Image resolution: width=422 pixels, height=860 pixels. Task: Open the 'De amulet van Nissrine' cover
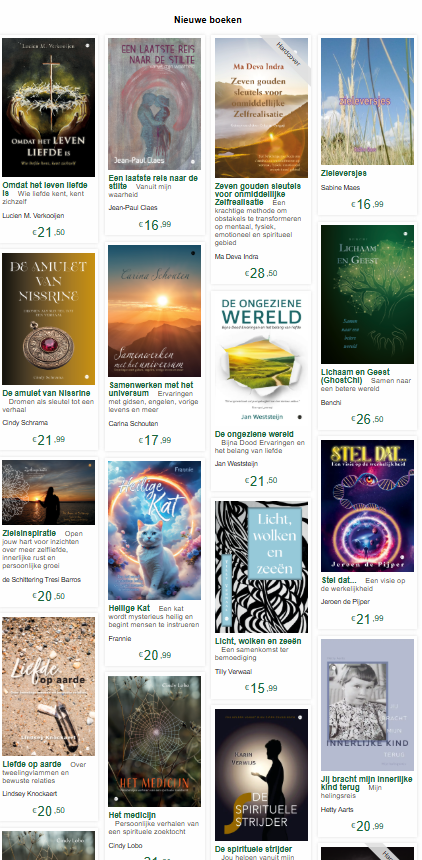pos(48,319)
